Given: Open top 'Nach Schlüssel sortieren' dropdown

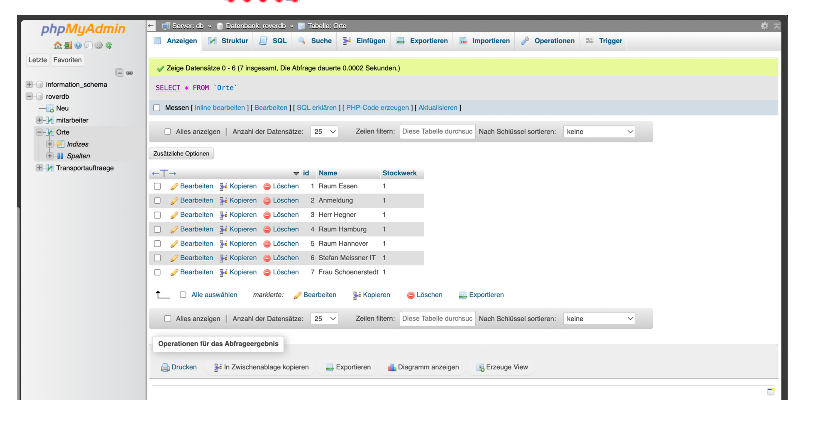Looking at the screenshot, I should click(599, 131).
